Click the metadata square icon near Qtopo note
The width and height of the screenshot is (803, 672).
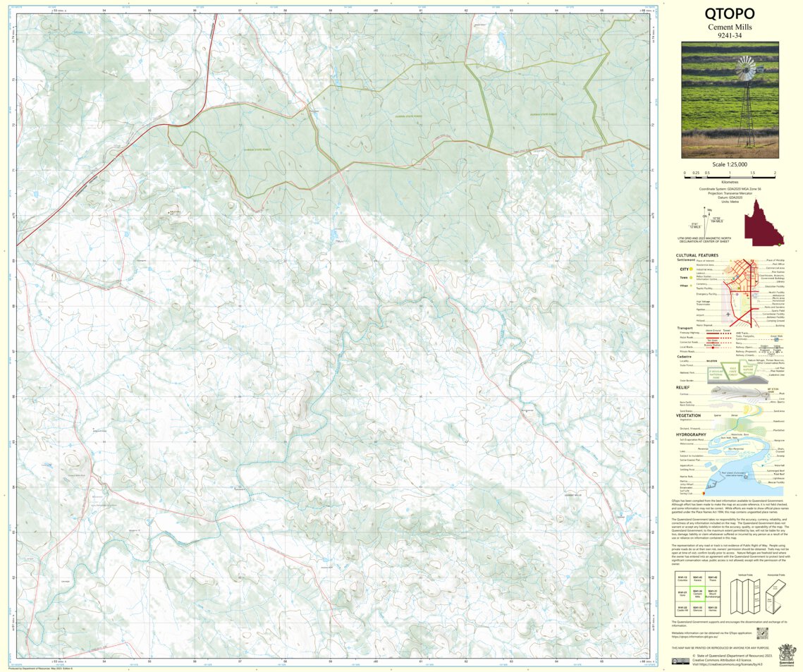pyautogui.click(x=762, y=633)
